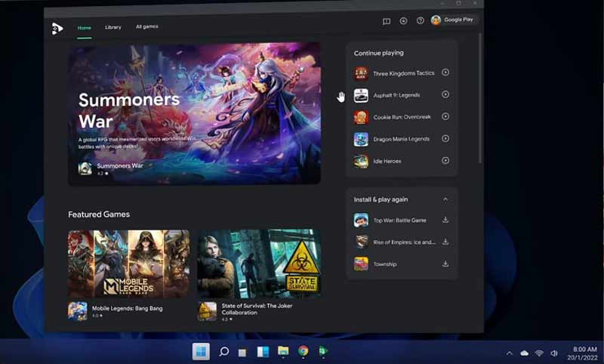
Task: Open the Mobile Legends banner thumbnail
Action: (x=128, y=264)
